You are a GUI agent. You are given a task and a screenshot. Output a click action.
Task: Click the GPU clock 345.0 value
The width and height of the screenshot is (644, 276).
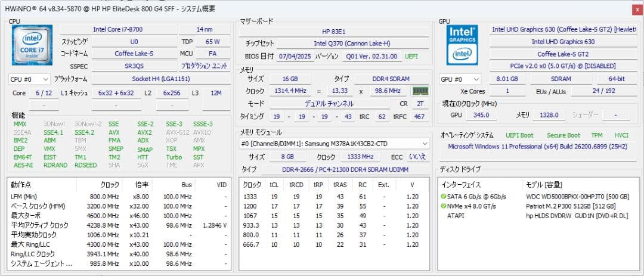click(481, 115)
